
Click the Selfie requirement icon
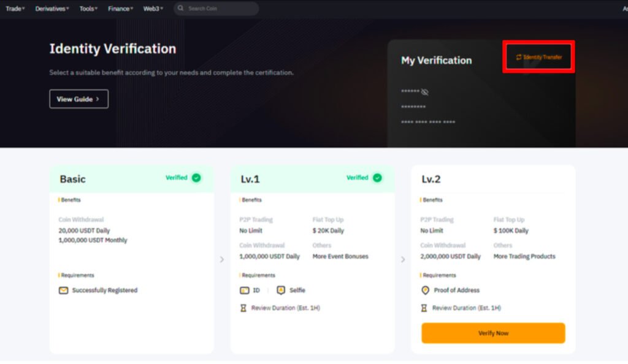click(x=281, y=290)
